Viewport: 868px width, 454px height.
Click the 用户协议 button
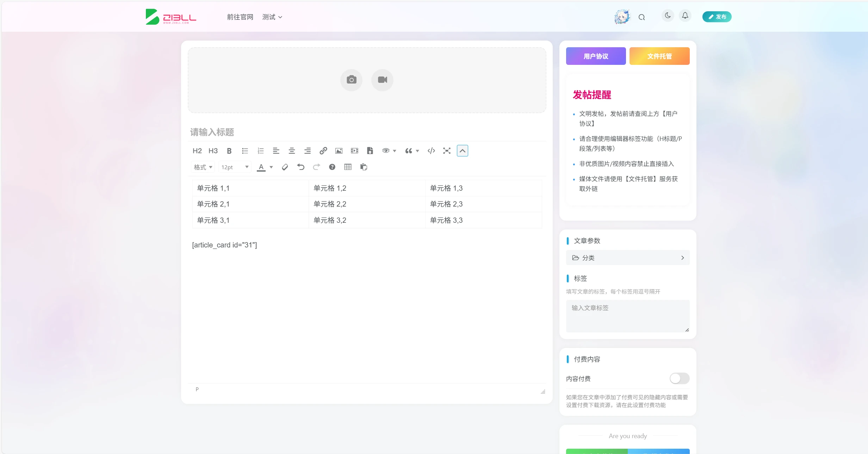coord(596,56)
